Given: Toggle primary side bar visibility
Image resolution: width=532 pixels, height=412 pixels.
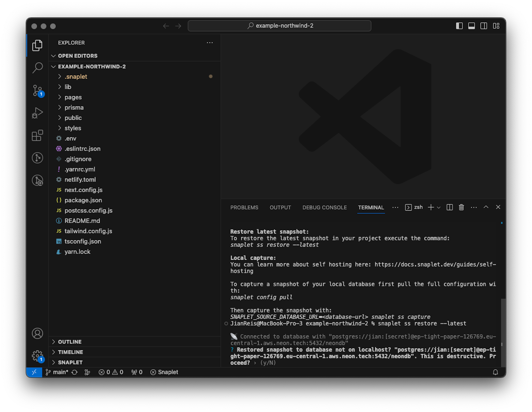Looking at the screenshot, I should pyautogui.click(x=459, y=26).
